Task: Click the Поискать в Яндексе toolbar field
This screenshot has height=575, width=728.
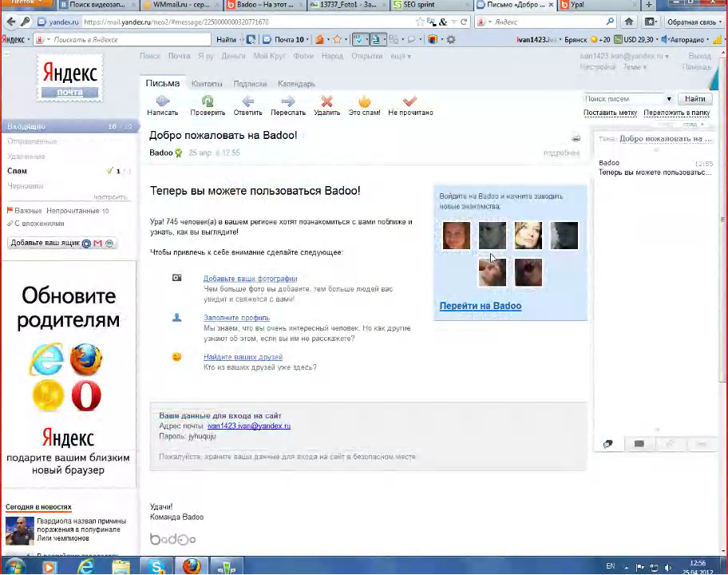Action: tap(130, 39)
